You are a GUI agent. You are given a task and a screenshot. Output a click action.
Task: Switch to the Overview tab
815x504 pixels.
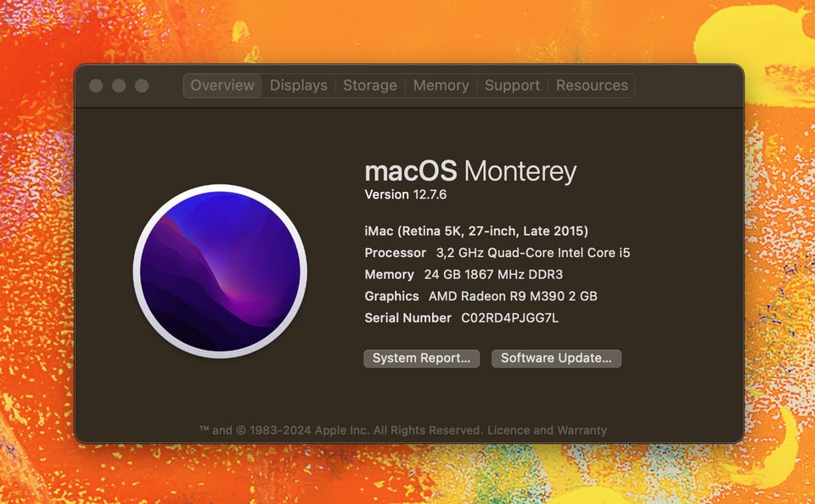click(222, 86)
